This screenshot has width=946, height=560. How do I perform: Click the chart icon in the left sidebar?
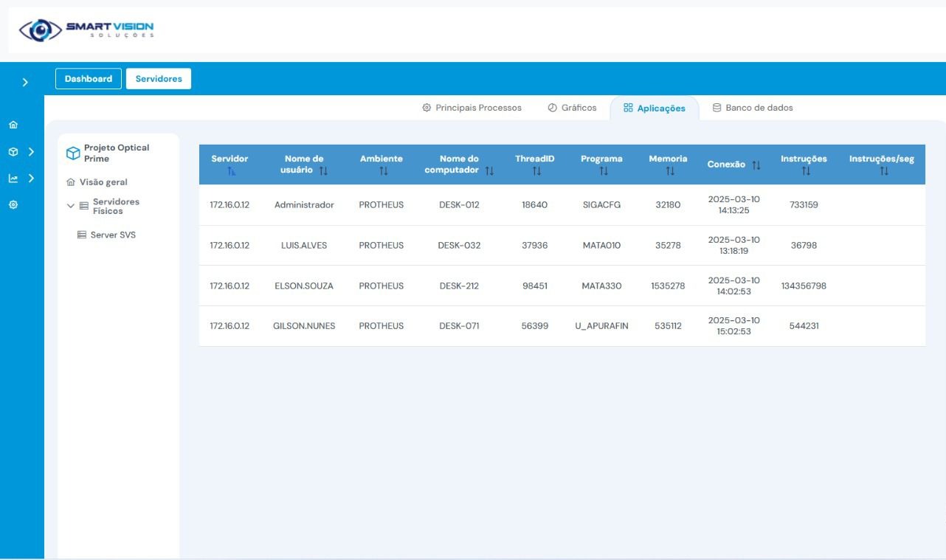[13, 179]
